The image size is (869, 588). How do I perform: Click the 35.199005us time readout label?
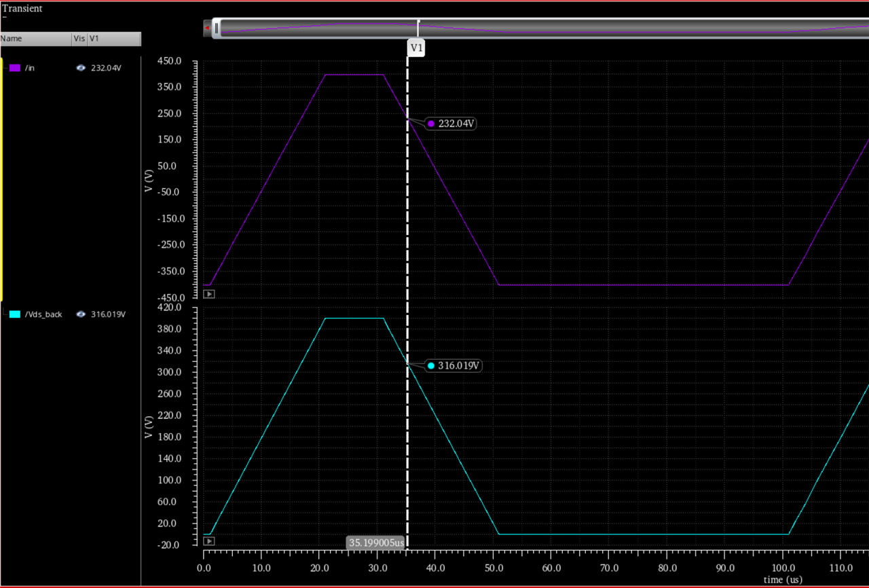375,543
